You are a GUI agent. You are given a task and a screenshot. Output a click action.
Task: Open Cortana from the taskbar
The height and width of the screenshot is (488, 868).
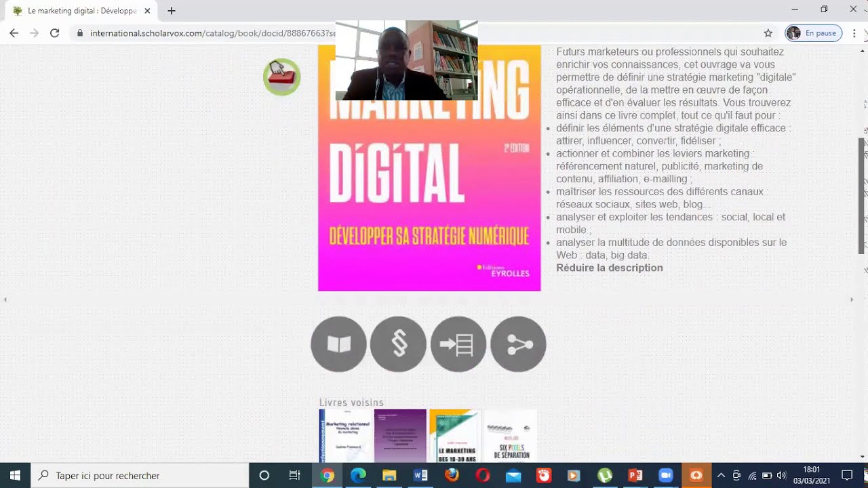(264, 475)
